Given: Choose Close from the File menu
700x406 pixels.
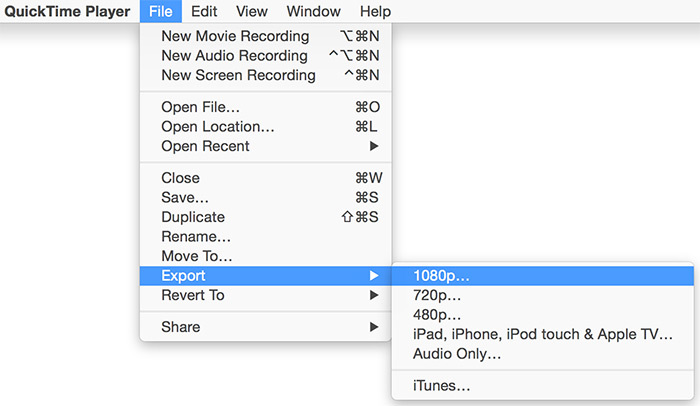Looking at the screenshot, I should pos(266,178).
